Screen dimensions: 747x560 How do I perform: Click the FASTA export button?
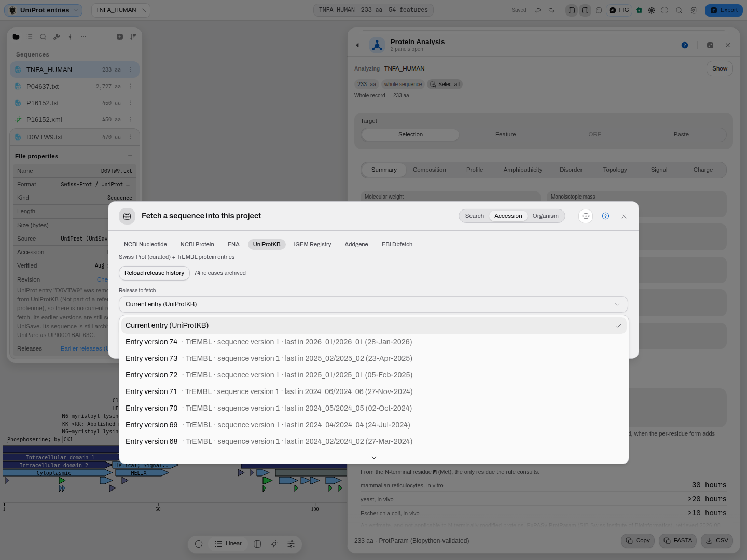tap(678, 541)
